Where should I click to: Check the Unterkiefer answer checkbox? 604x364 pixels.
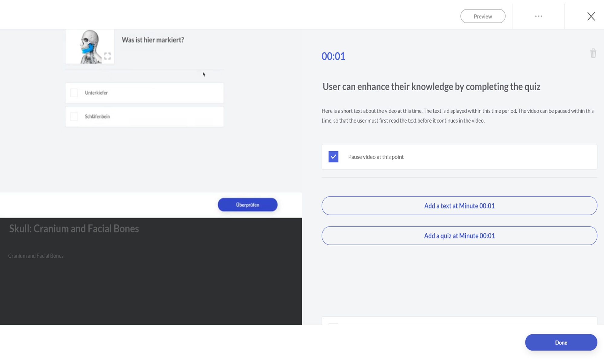[74, 93]
